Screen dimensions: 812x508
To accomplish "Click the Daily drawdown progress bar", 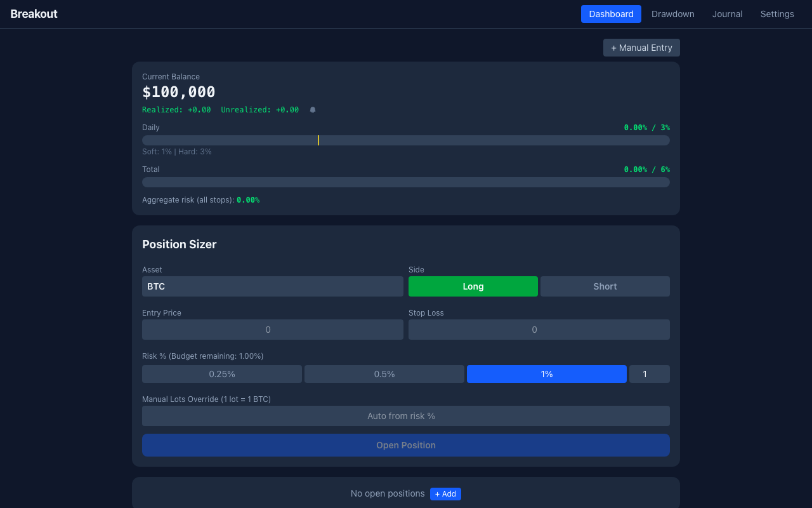I will click(406, 140).
